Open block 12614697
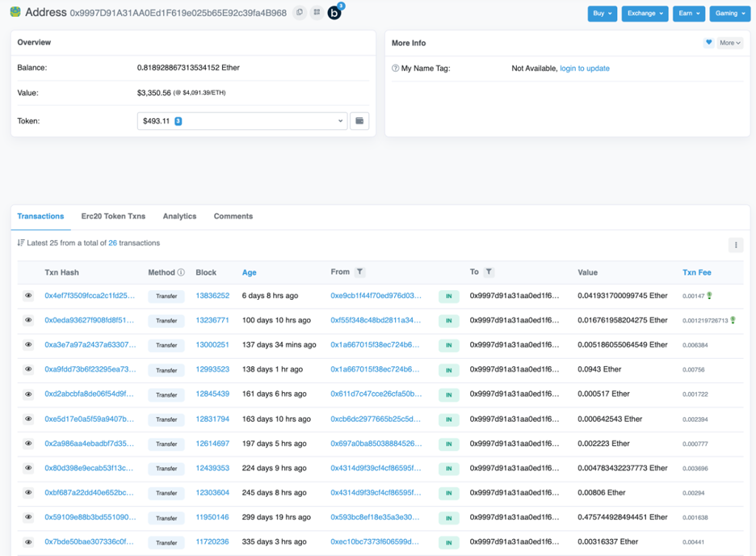The width and height of the screenshot is (756, 556). click(212, 444)
